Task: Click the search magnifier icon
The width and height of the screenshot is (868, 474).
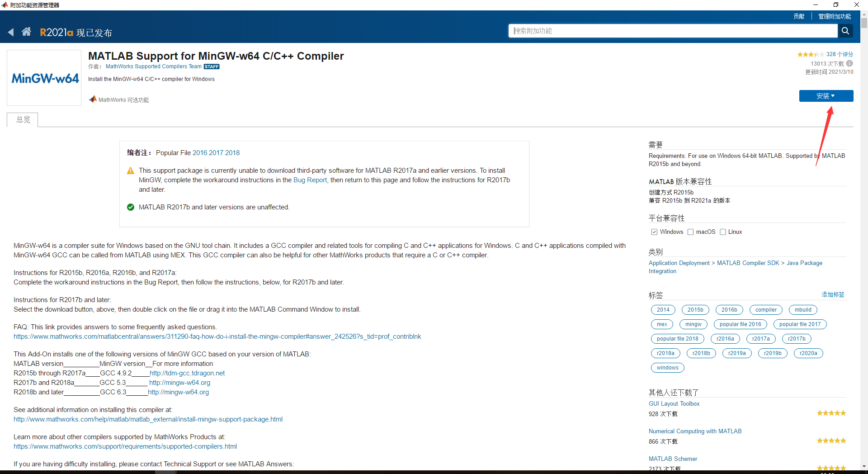Action: click(x=845, y=31)
